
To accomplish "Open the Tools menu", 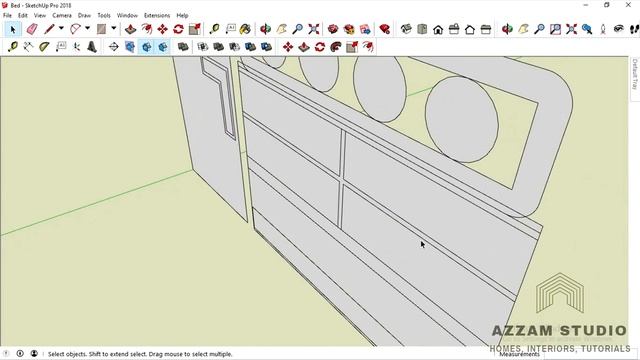I will click(104, 16).
